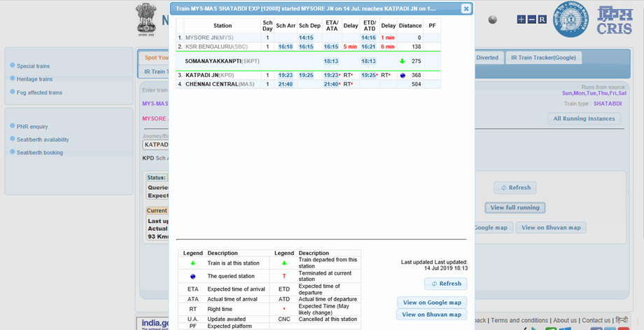This screenshot has width=644, height=330.
Task: Close the train running status dialog
Action: tap(465, 8)
